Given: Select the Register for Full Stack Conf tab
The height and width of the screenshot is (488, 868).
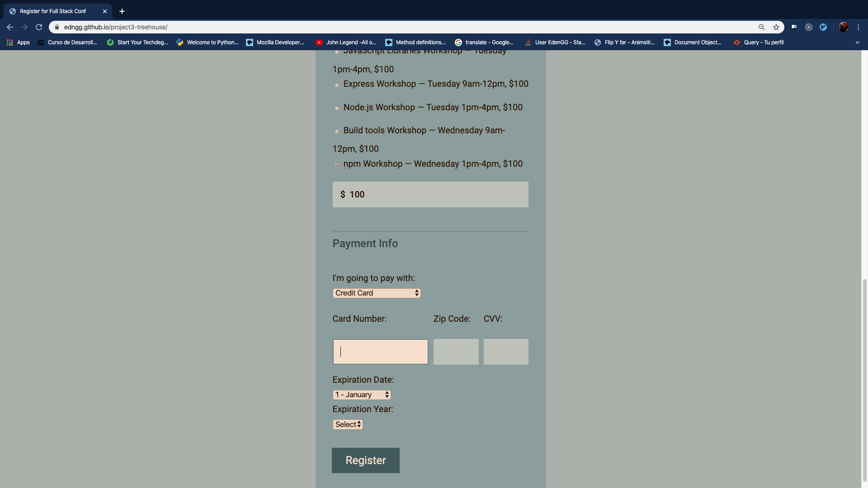Looking at the screenshot, I should (x=58, y=11).
